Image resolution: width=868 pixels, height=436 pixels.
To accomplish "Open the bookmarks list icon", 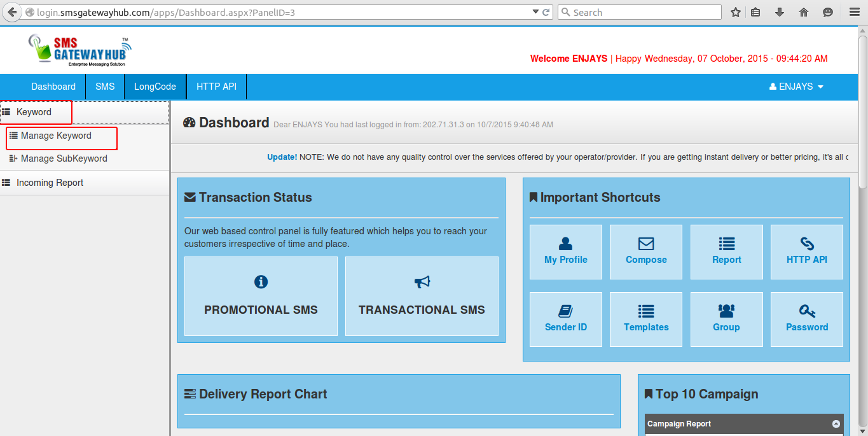I will point(755,12).
